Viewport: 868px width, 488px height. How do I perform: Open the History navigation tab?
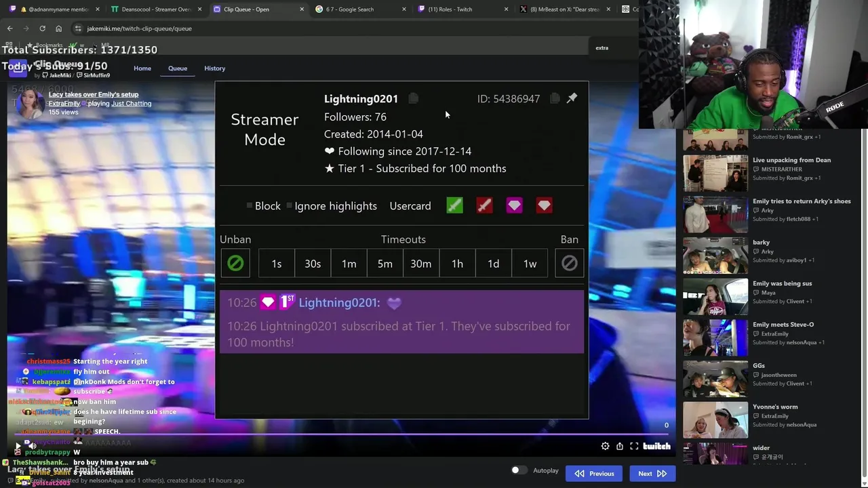[214, 68]
